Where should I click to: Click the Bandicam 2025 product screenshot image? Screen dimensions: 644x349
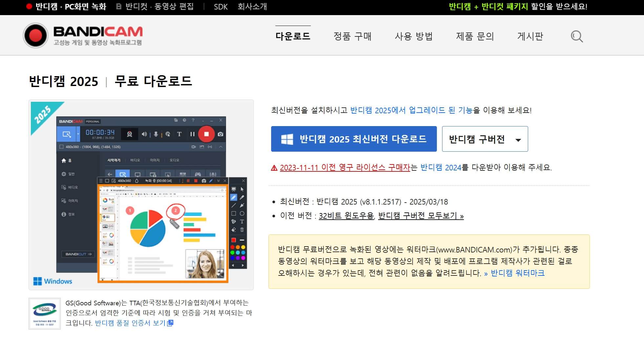tap(141, 195)
